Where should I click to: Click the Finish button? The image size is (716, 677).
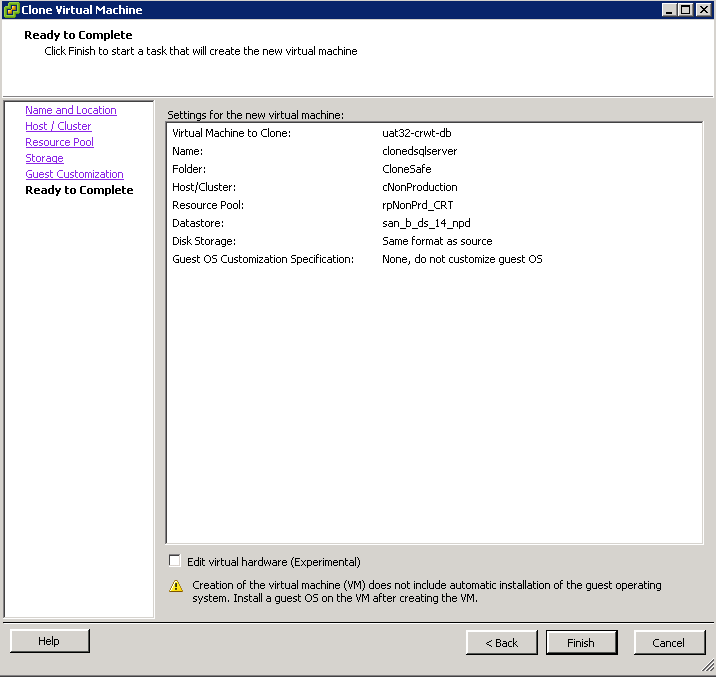[581, 643]
